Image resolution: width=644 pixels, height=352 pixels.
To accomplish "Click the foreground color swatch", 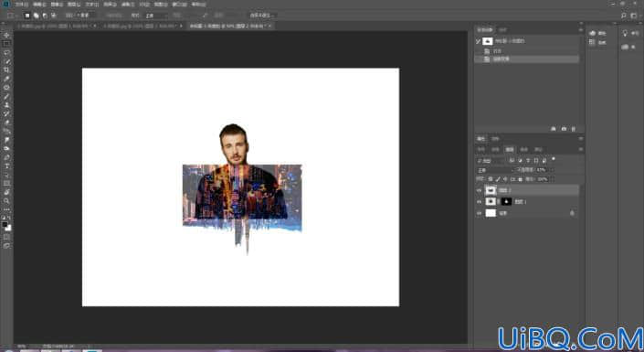I will (5, 225).
